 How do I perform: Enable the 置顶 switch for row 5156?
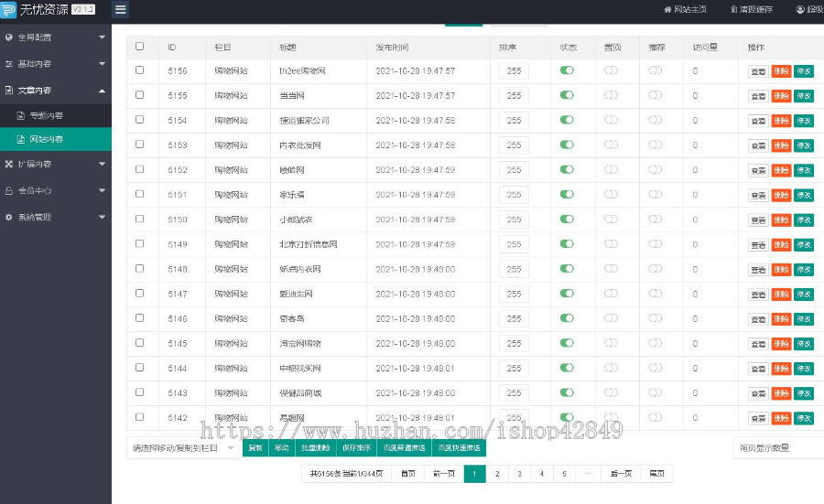tap(612, 70)
